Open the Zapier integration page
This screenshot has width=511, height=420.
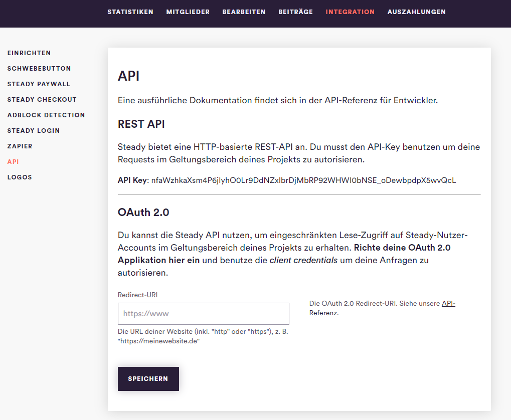[20, 146]
